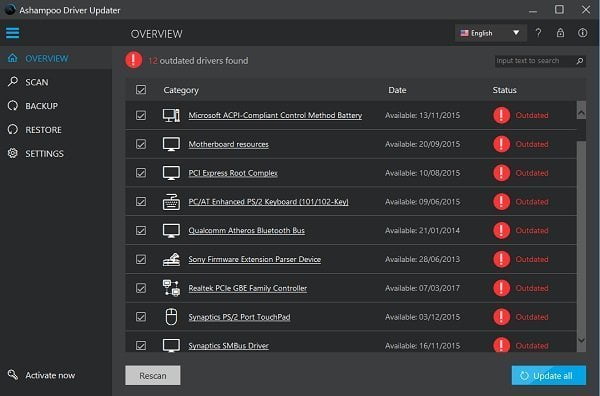Click Outdated status icon for Synaptics TouchPad
The height and width of the screenshot is (396, 600).
click(501, 317)
